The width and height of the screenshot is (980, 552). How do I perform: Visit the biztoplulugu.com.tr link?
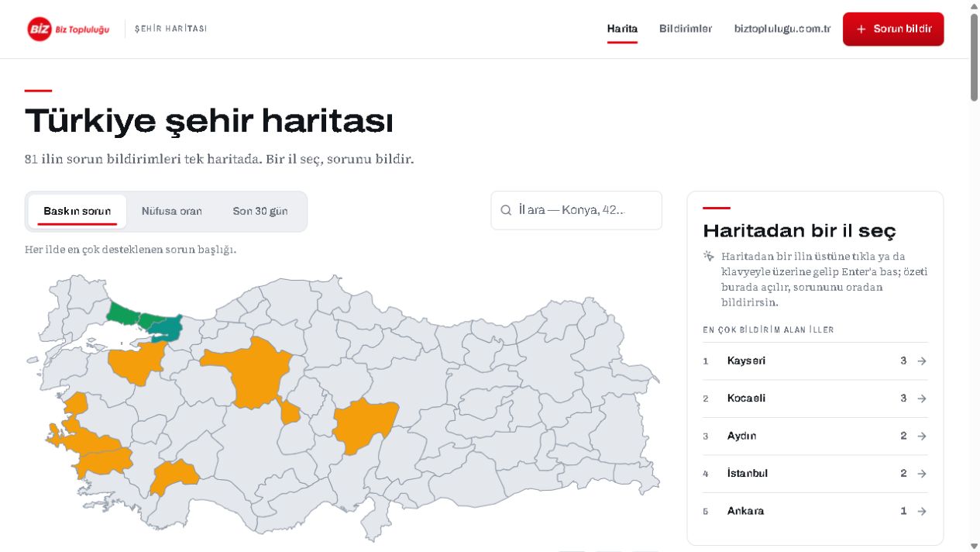(x=782, y=29)
